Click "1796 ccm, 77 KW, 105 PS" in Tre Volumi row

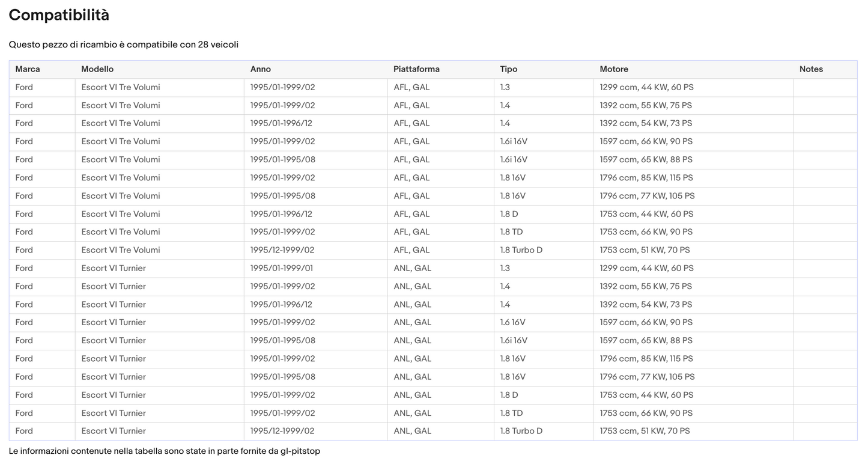pos(648,195)
